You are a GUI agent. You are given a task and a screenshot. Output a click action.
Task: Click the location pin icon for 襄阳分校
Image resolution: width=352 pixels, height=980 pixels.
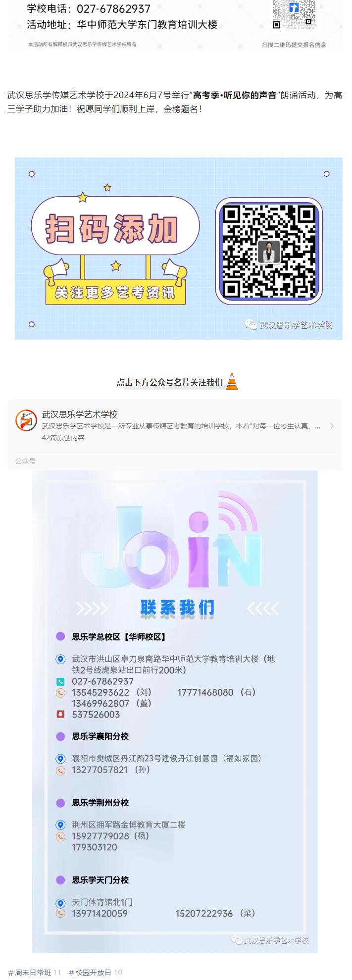coord(60,759)
